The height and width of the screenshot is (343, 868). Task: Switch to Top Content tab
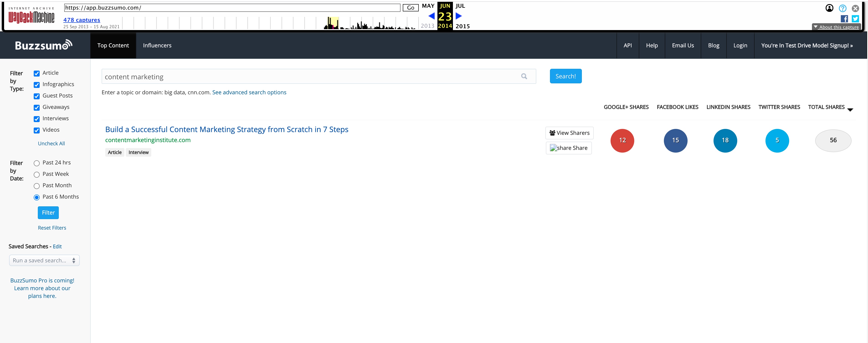pos(113,46)
